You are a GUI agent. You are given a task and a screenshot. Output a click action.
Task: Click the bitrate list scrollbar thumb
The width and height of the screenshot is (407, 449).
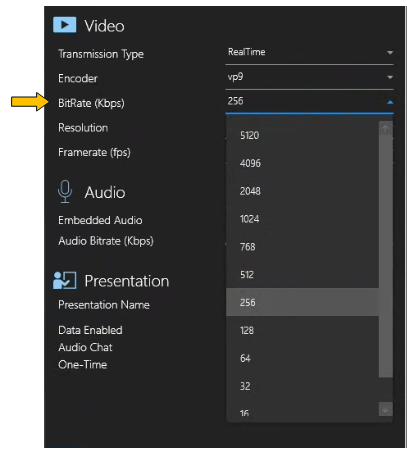coord(385,256)
